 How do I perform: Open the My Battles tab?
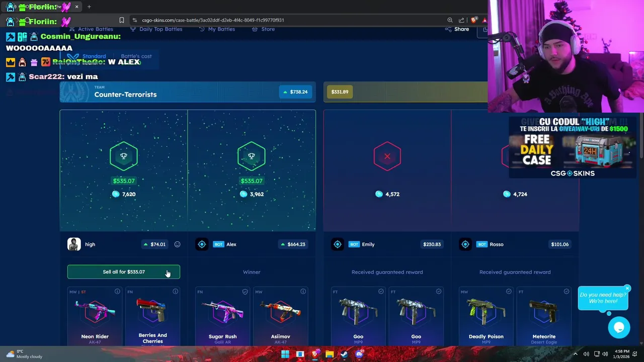point(217,29)
